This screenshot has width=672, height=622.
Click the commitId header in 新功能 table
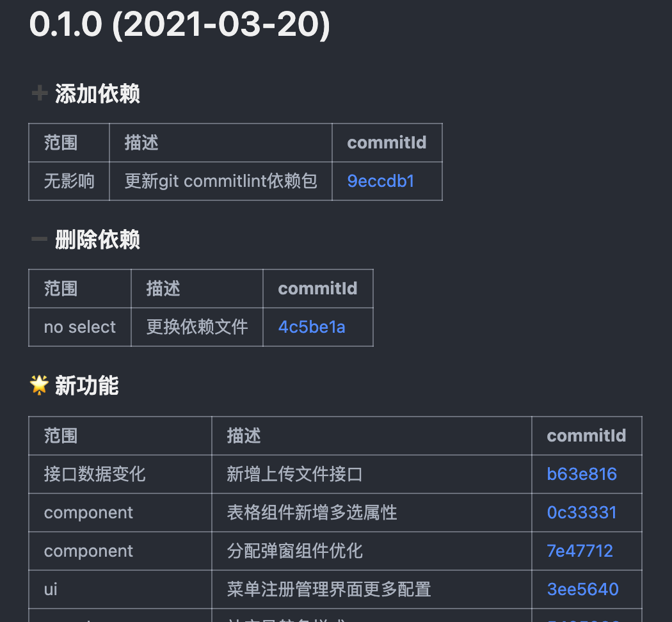(x=587, y=436)
